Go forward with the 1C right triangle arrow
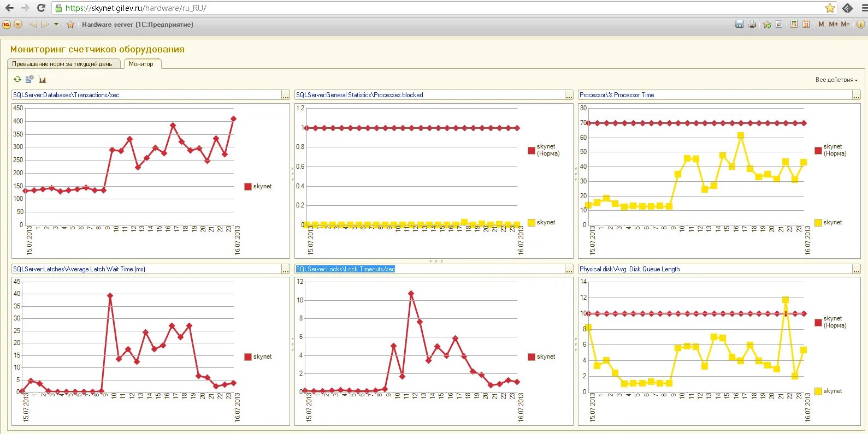Image resolution: width=868 pixels, height=434 pixels. point(45,25)
